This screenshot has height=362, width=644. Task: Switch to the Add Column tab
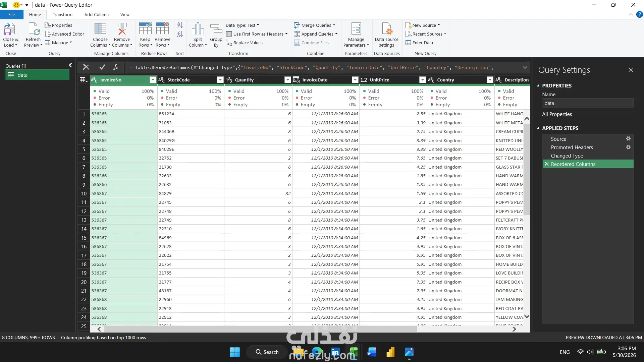[x=97, y=14]
